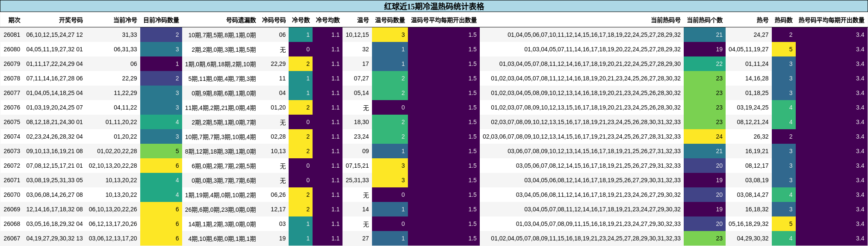Select cold numbers 02,10,13,20,22,28
Image resolution: width=868 pixels, height=246 pixels.
(113, 166)
